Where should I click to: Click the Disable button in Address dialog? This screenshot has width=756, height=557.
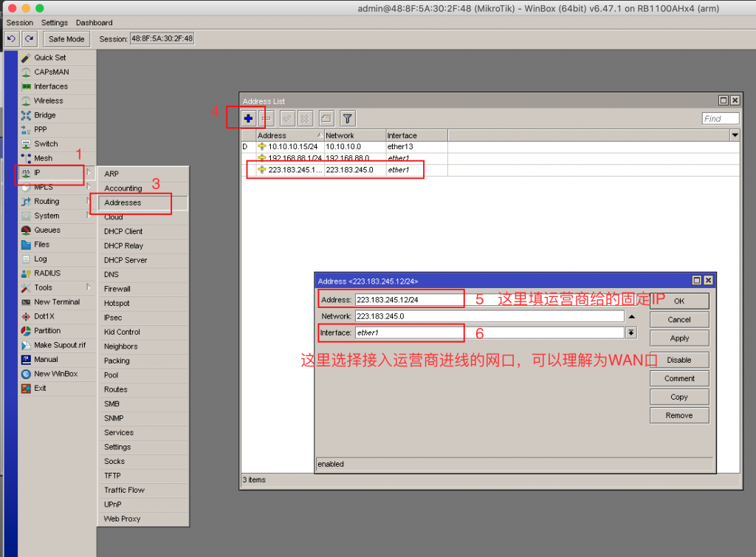679,360
